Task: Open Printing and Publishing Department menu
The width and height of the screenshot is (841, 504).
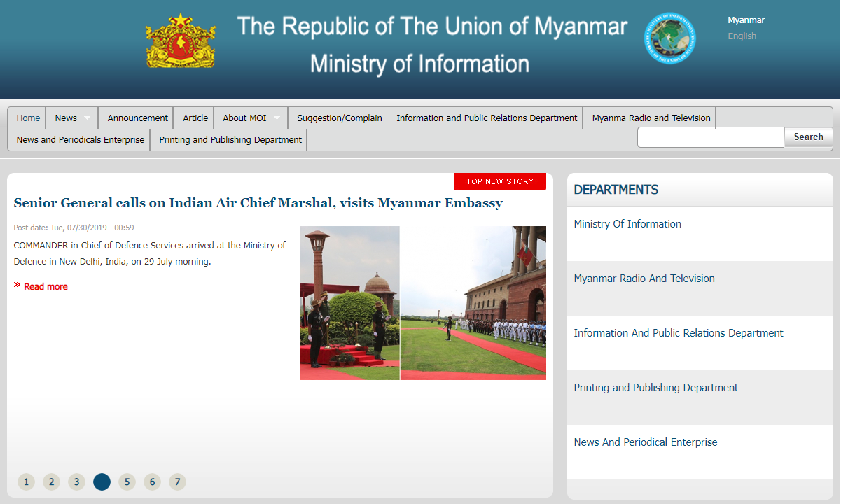Action: pos(230,140)
